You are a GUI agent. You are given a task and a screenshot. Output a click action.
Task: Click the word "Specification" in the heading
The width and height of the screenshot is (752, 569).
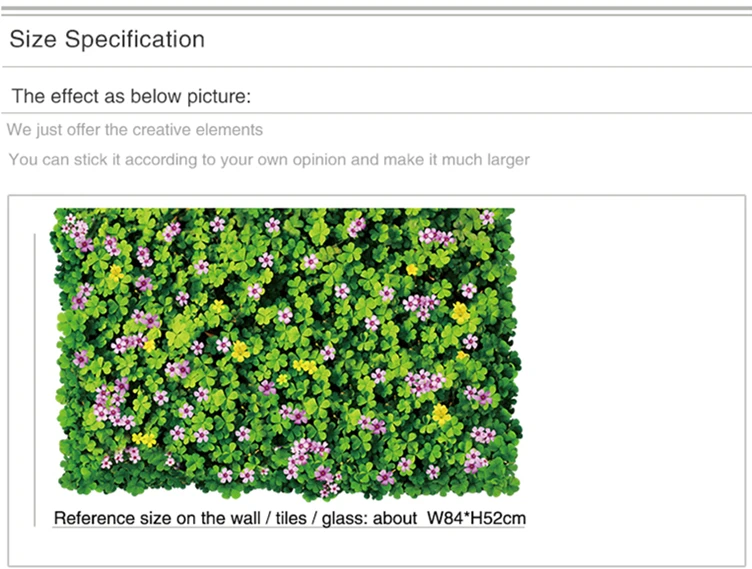135,39
